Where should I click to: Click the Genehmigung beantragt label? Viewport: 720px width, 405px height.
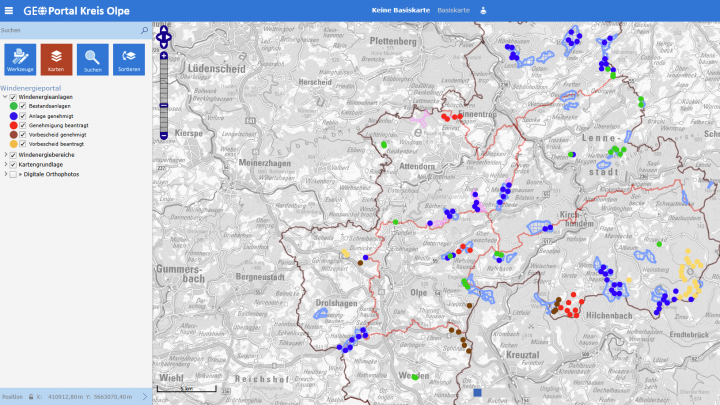coord(59,125)
